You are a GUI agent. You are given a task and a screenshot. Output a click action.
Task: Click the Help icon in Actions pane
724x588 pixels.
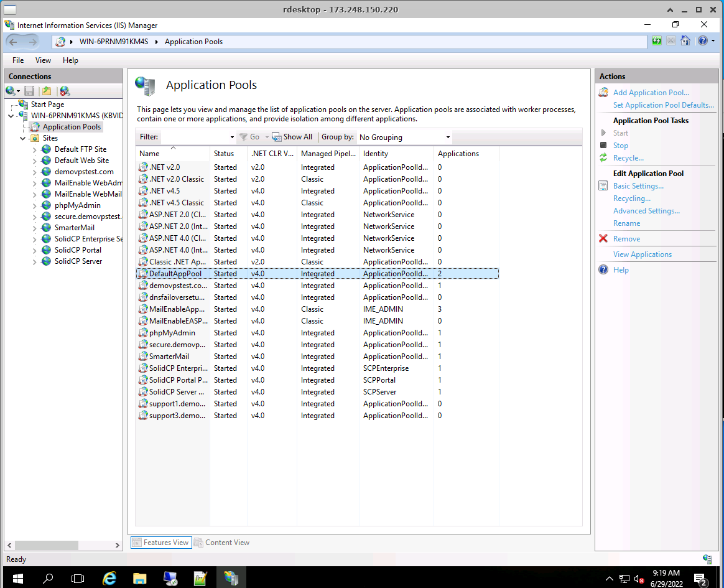(603, 270)
